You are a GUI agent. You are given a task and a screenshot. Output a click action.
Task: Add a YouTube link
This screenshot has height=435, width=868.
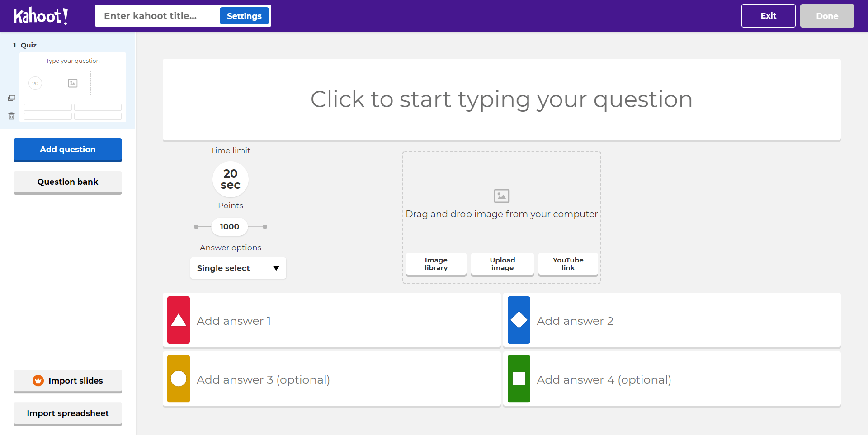point(568,264)
